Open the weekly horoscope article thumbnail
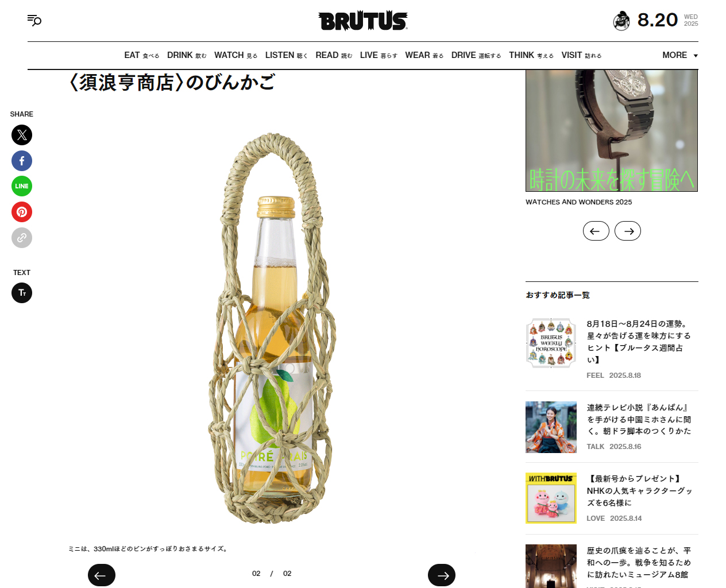726x588 pixels. pyautogui.click(x=551, y=343)
